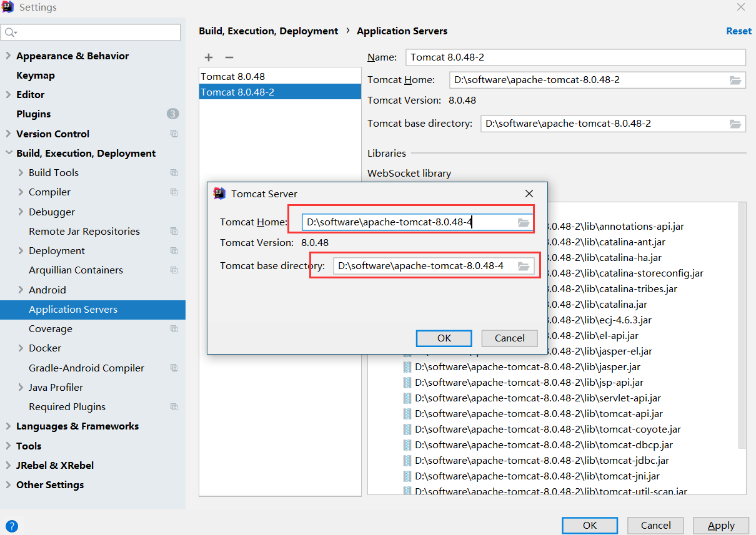Remove selected server with minus icon
The height and width of the screenshot is (535, 756).
tap(229, 57)
